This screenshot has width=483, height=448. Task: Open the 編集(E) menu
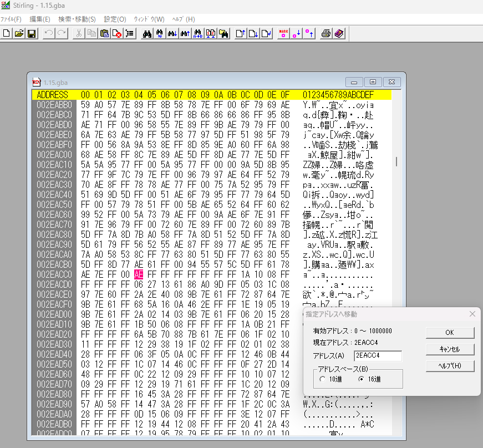[40, 19]
